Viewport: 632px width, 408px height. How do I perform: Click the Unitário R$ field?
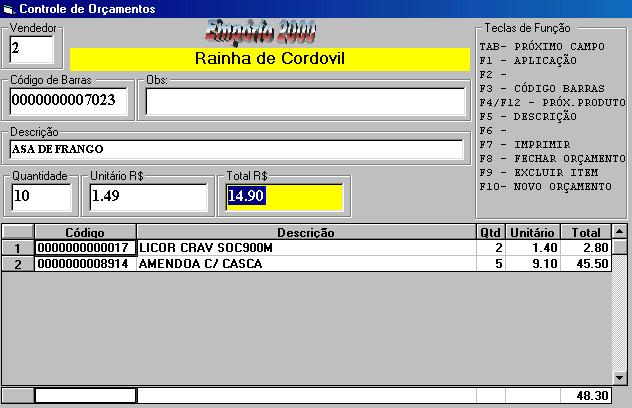coord(149,197)
